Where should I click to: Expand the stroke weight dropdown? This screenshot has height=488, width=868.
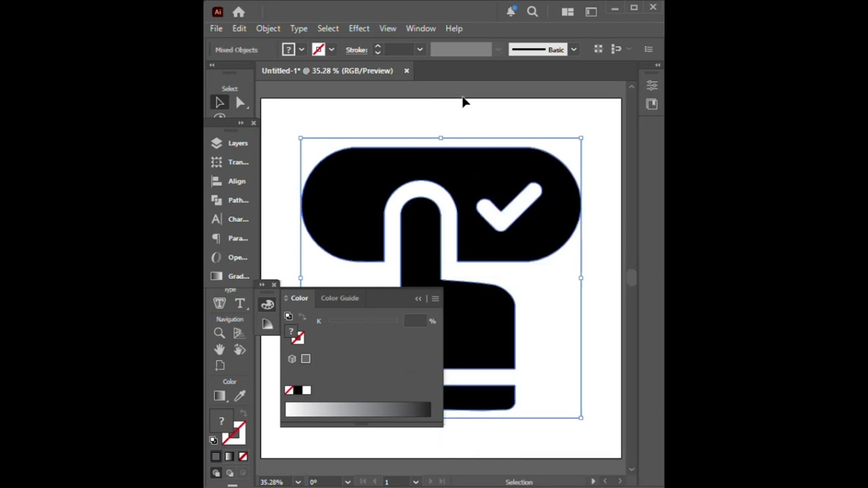tap(420, 49)
